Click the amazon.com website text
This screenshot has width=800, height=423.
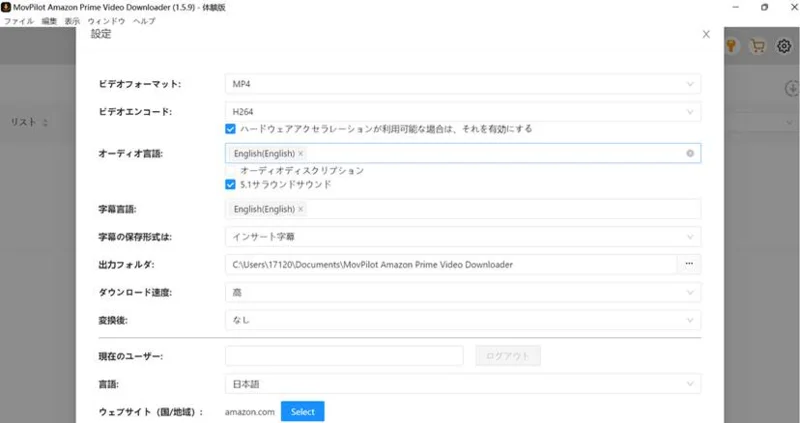point(249,412)
